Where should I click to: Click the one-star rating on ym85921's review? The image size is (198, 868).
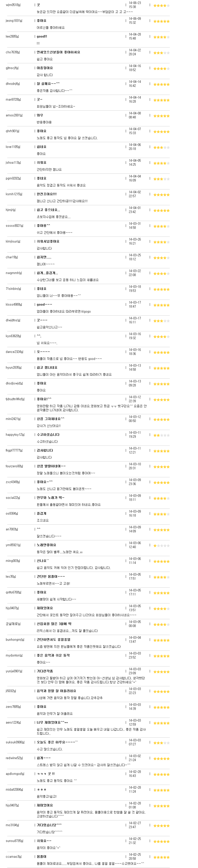161,546
